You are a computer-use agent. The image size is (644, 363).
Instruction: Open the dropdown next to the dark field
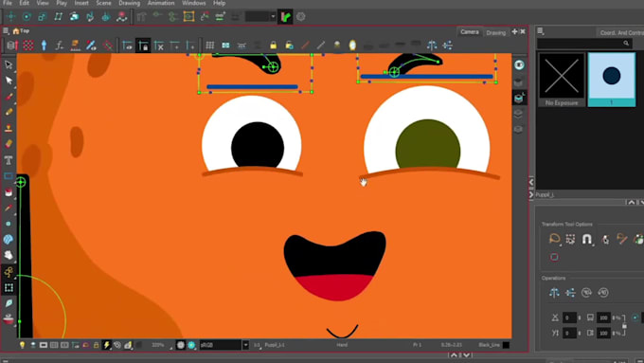(273, 17)
